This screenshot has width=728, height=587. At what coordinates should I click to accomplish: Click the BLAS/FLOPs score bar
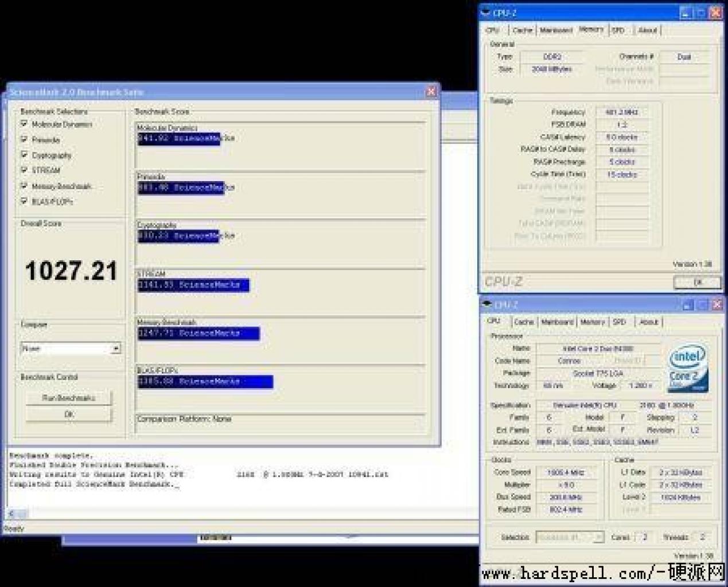coord(205,381)
